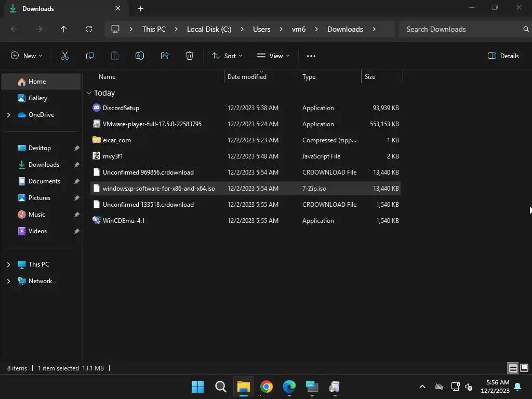Image resolution: width=532 pixels, height=399 pixels.
Task: Open Google Chrome from taskbar
Action: (267, 387)
